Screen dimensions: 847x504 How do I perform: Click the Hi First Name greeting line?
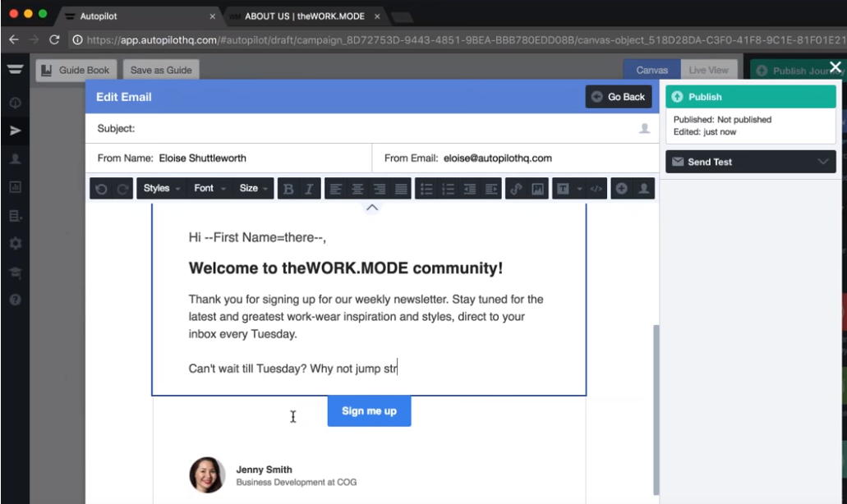[x=257, y=237]
